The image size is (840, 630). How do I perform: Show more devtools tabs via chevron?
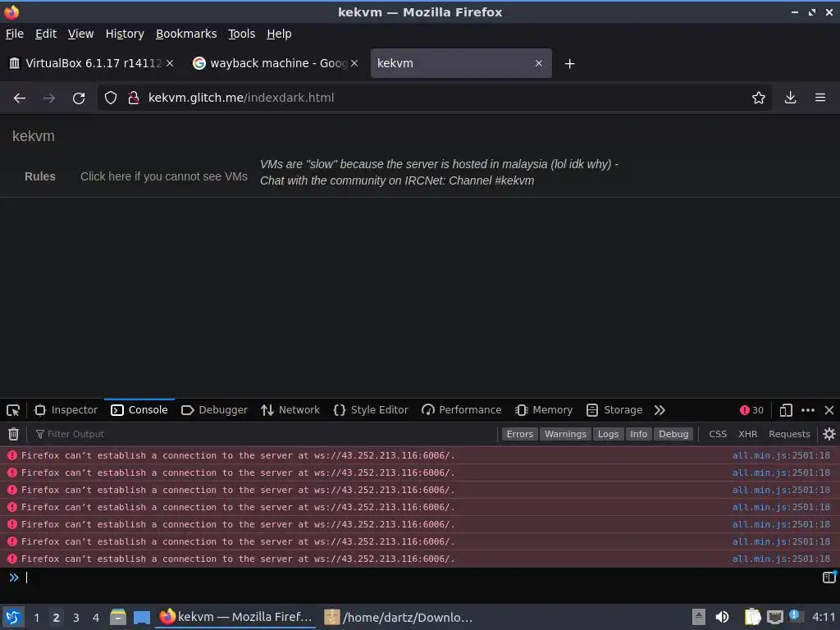(660, 410)
